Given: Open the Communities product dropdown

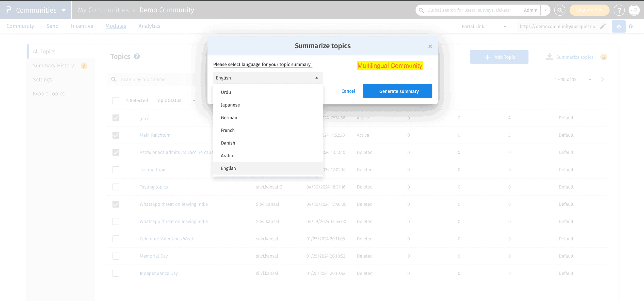Looking at the screenshot, I should (x=63, y=10).
